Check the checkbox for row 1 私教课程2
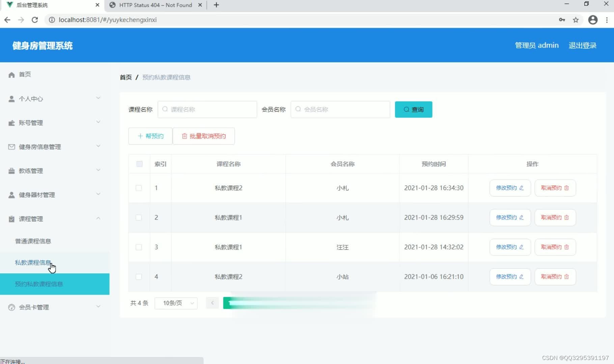The height and width of the screenshot is (364, 614). [x=139, y=188]
